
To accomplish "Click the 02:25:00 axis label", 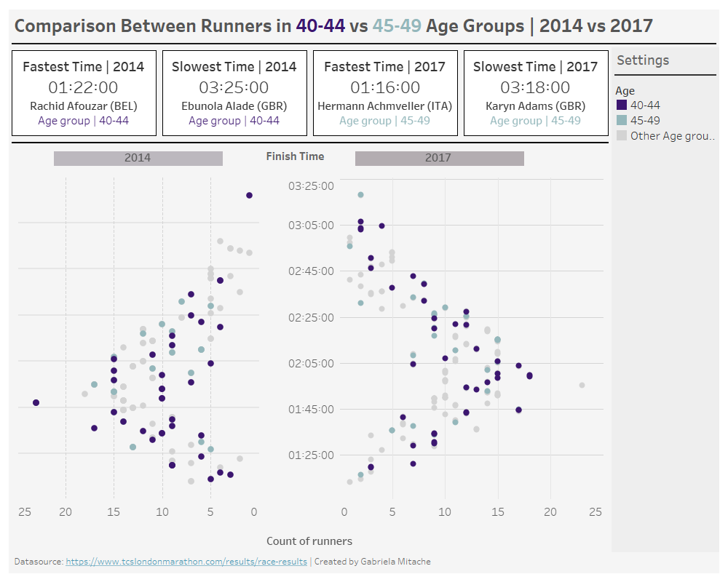I will click(311, 318).
